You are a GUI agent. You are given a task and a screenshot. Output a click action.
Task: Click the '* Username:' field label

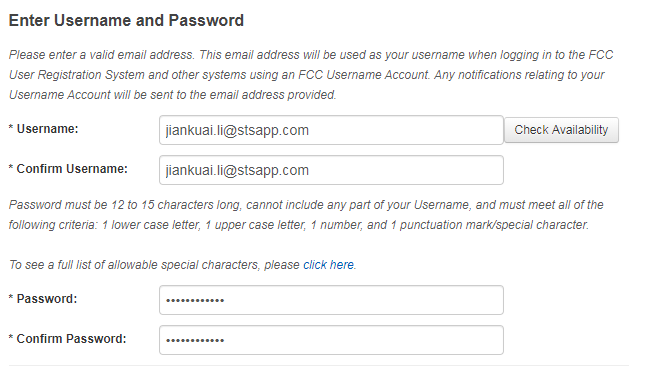click(43, 129)
